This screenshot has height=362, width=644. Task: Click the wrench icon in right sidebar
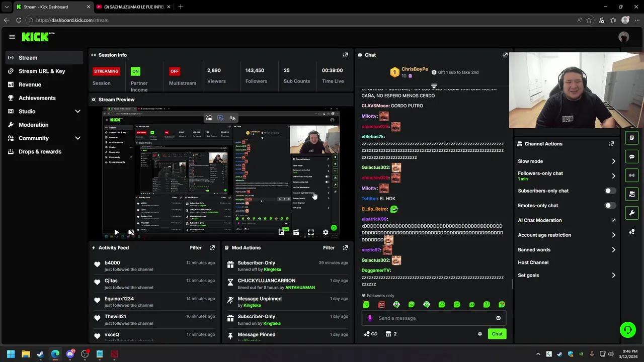point(632,213)
